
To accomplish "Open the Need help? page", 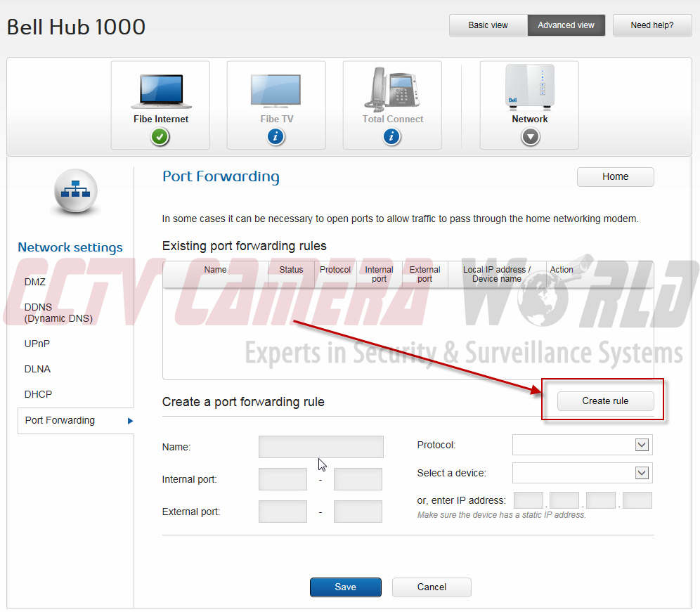I will (652, 25).
